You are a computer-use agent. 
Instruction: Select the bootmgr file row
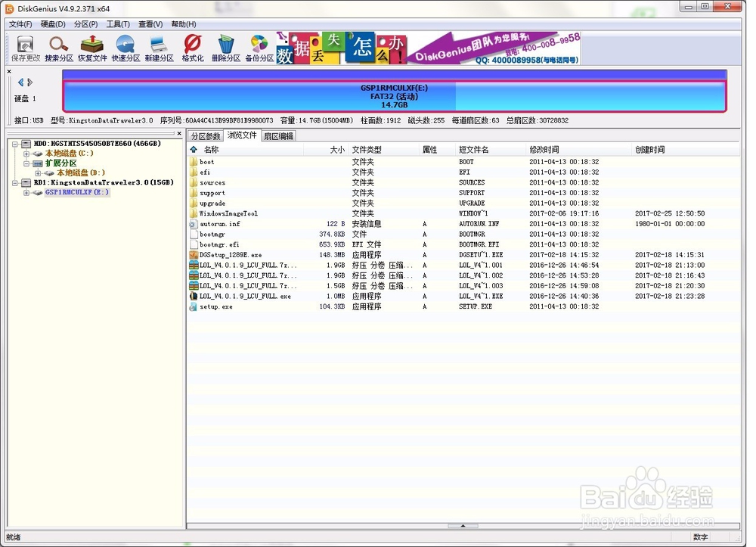click(x=463, y=234)
